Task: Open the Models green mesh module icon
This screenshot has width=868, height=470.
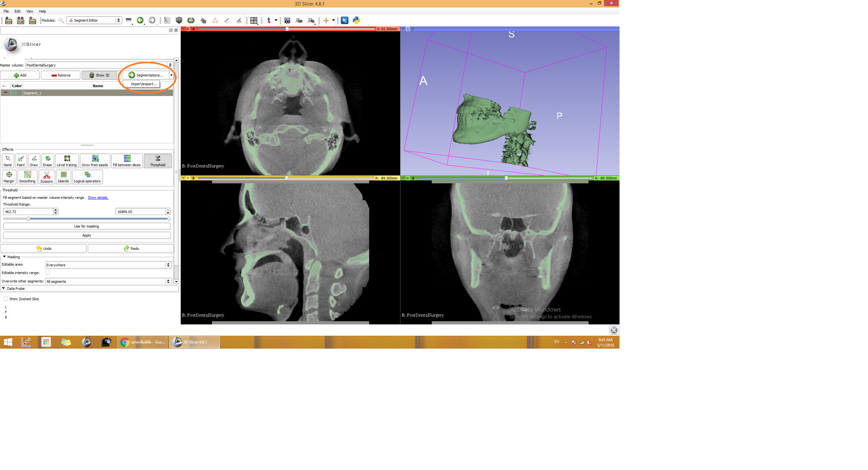Action: pos(191,21)
